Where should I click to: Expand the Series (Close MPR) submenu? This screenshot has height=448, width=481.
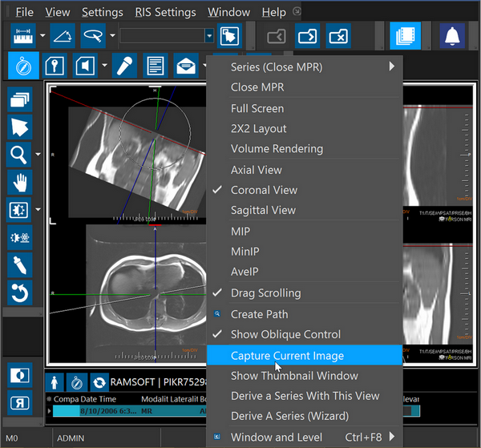point(392,67)
